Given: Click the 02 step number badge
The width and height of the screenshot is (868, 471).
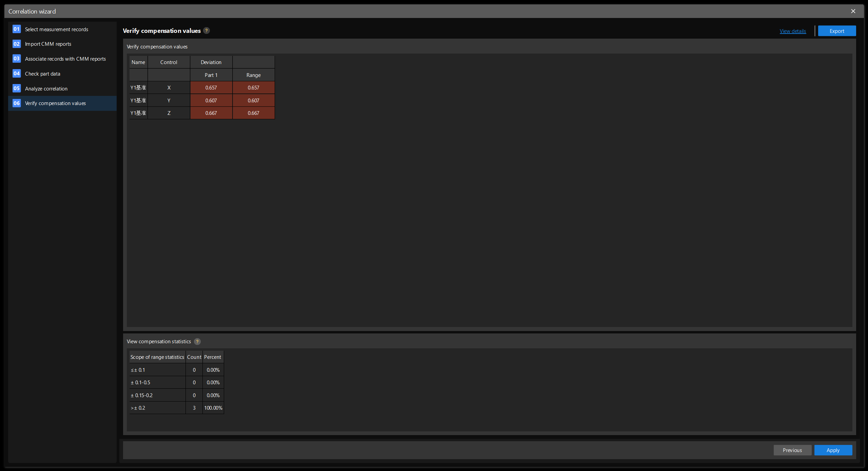Looking at the screenshot, I should [x=17, y=44].
